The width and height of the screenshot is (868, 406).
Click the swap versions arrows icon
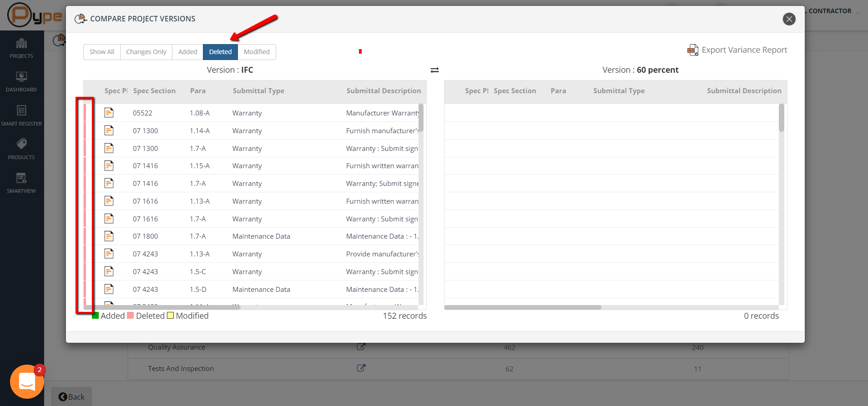point(435,70)
